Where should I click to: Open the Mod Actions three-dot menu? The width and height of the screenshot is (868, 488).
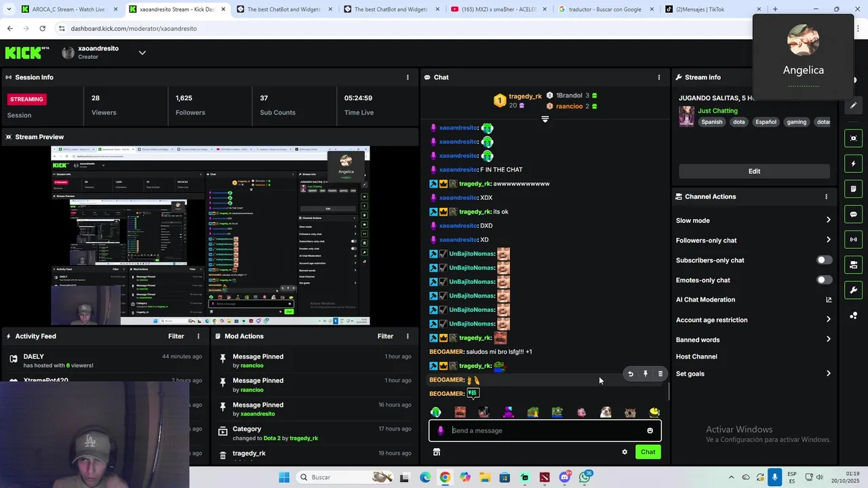tap(408, 336)
